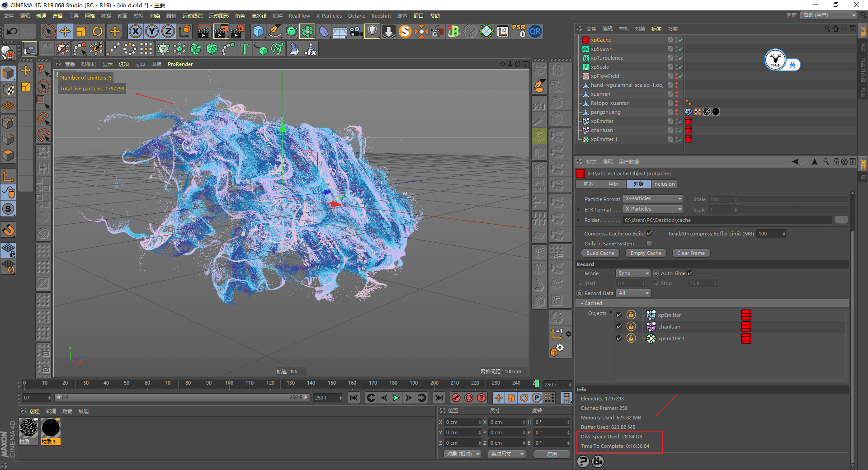The image size is (868, 470).
Task: Click the Undo arrow icon
Action: (x=12, y=32)
